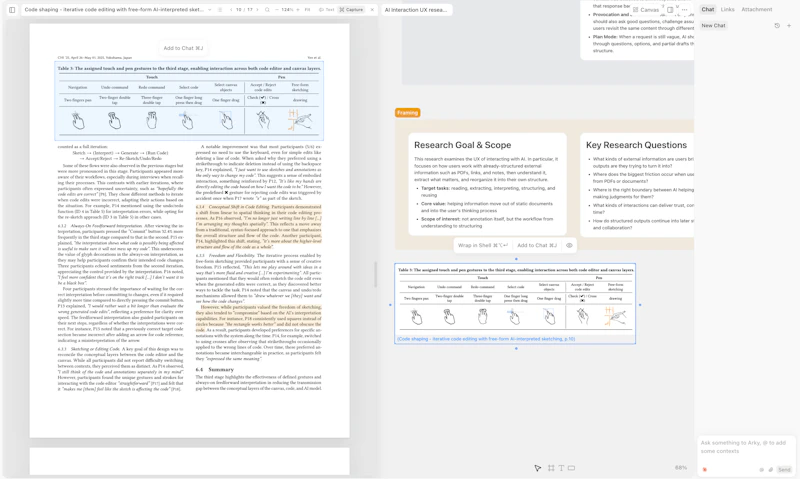Switch to the Links tab
The image size is (800, 479).
[x=728, y=9]
